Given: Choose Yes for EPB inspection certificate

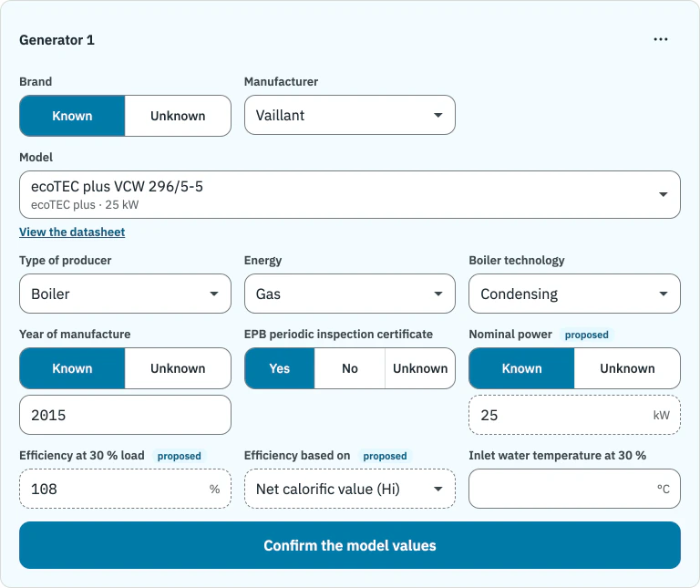Looking at the screenshot, I should 280,368.
